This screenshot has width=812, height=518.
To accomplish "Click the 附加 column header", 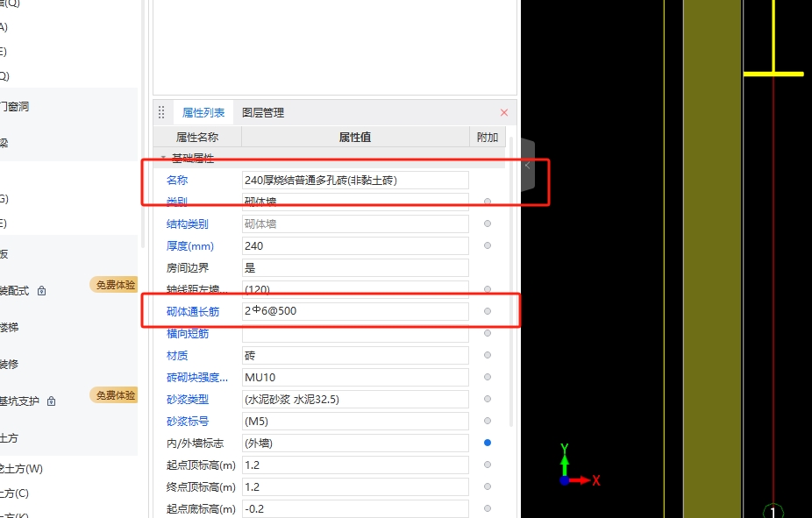I will coord(488,137).
